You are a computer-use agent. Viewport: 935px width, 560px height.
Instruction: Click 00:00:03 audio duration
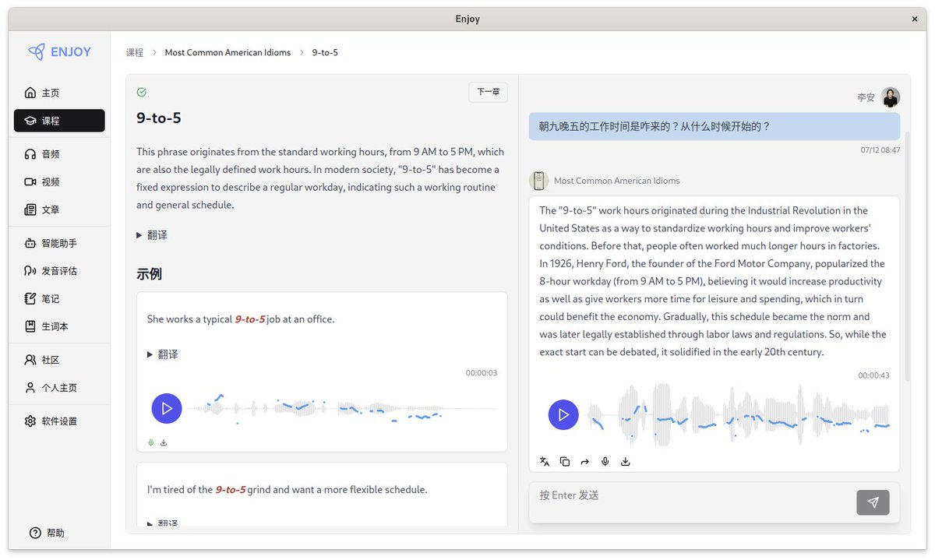click(x=482, y=373)
